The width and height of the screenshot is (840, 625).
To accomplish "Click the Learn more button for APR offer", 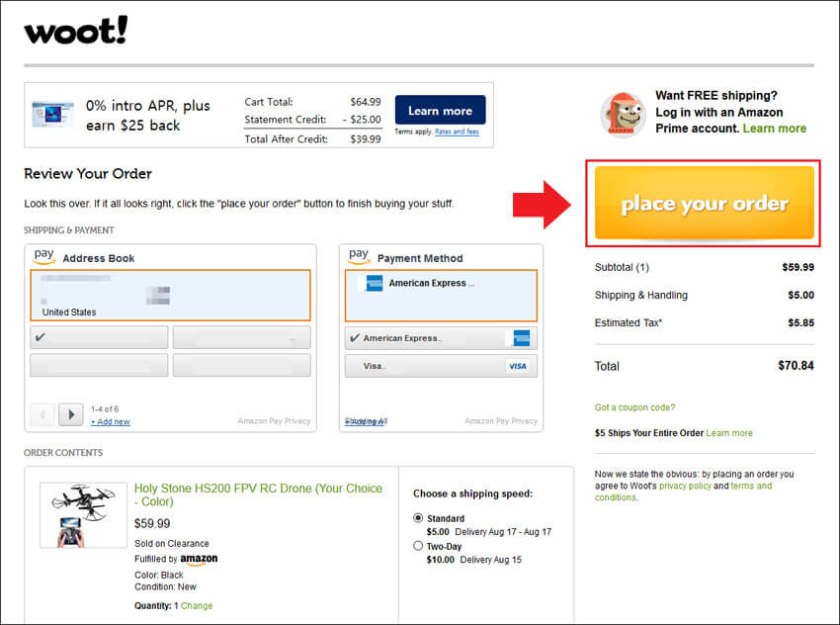I will tap(441, 110).
